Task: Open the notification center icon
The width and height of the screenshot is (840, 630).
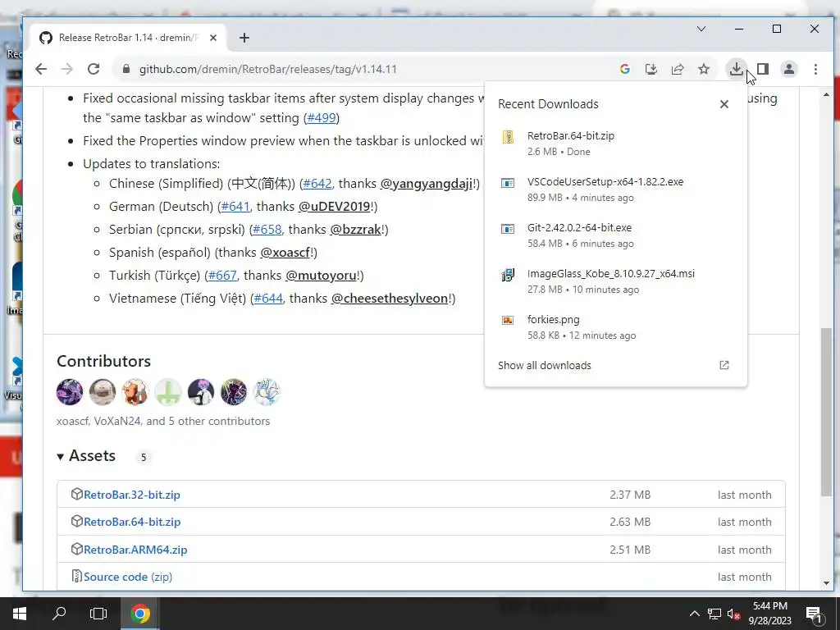Action: pos(815,614)
